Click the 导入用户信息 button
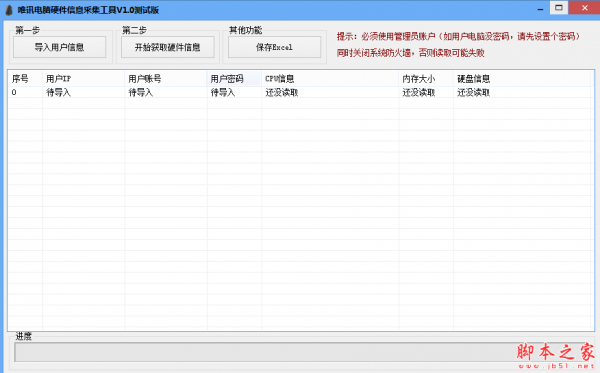This screenshot has height=373, width=600. point(59,47)
